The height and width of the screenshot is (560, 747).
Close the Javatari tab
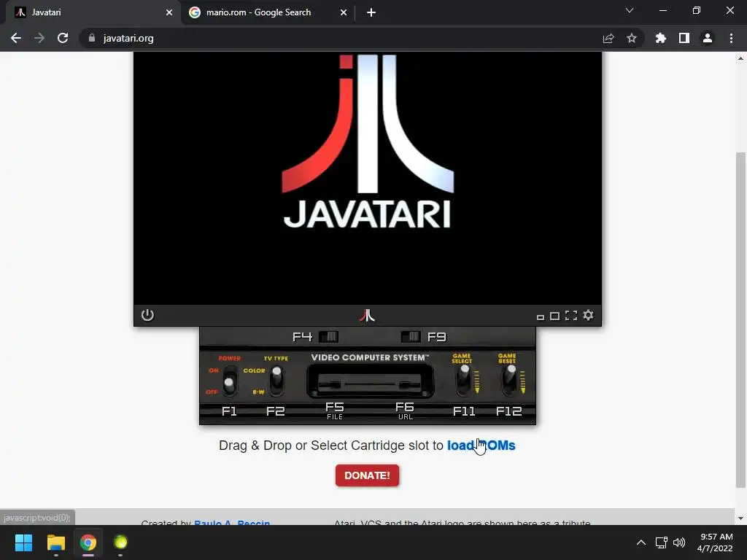click(x=169, y=12)
